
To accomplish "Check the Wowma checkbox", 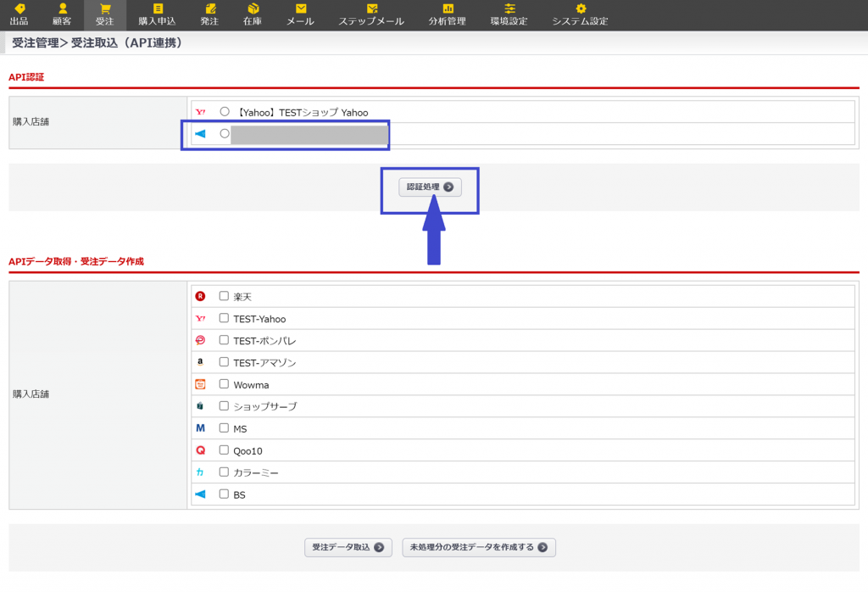I will 224,383.
